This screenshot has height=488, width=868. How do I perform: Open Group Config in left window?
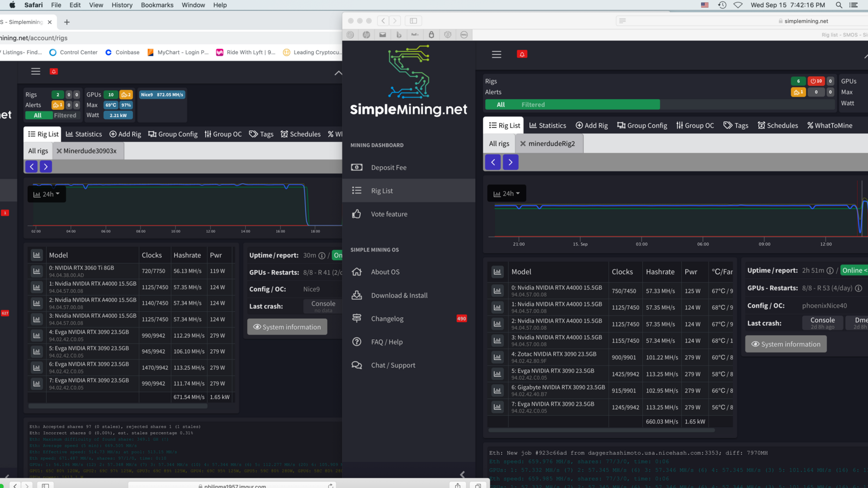(173, 134)
